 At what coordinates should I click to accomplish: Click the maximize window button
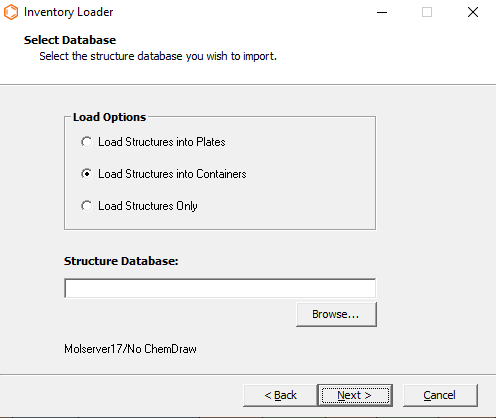tap(427, 12)
